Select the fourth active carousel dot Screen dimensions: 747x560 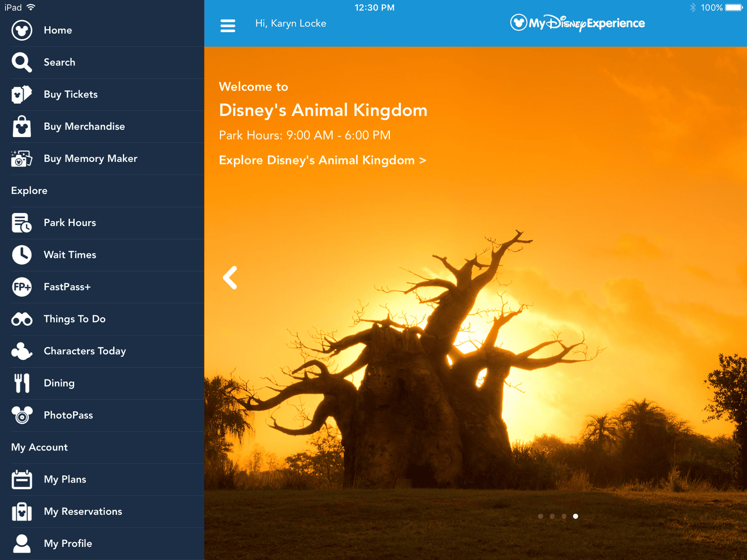tap(576, 516)
